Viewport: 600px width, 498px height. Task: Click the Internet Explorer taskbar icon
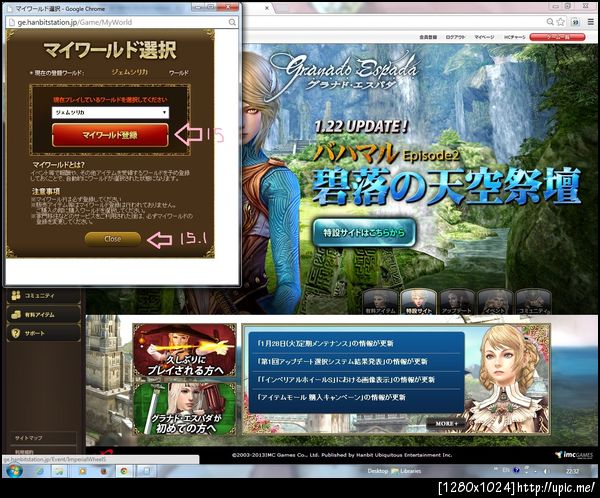[x=39, y=471]
